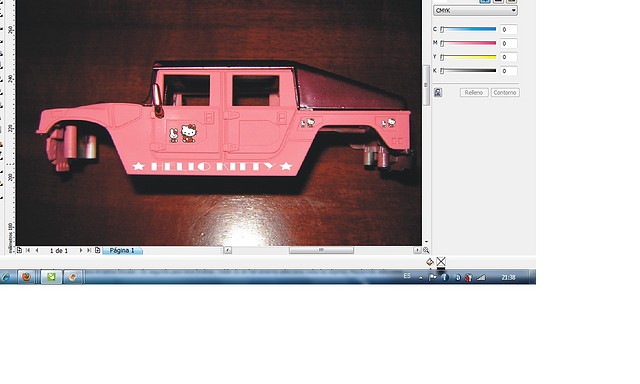Image resolution: width=640 pixels, height=384 pixels.
Task: Click the horizontal scrollbar thumb
Action: point(321,250)
